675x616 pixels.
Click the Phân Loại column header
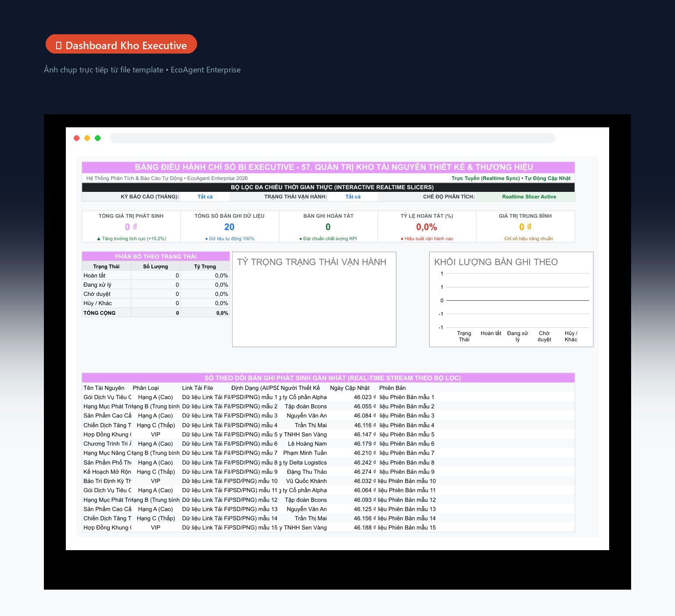pyautogui.click(x=146, y=388)
